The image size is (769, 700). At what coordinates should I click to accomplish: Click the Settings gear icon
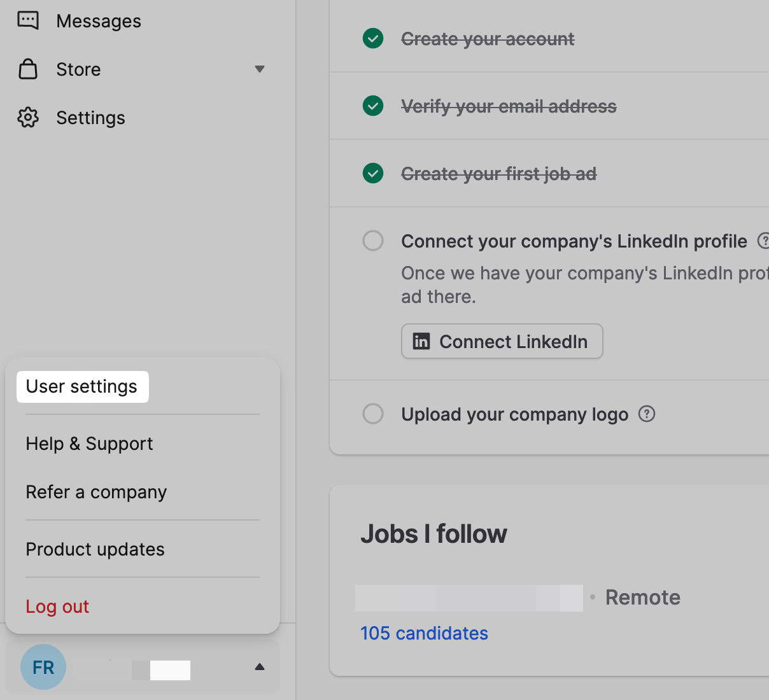tap(28, 118)
